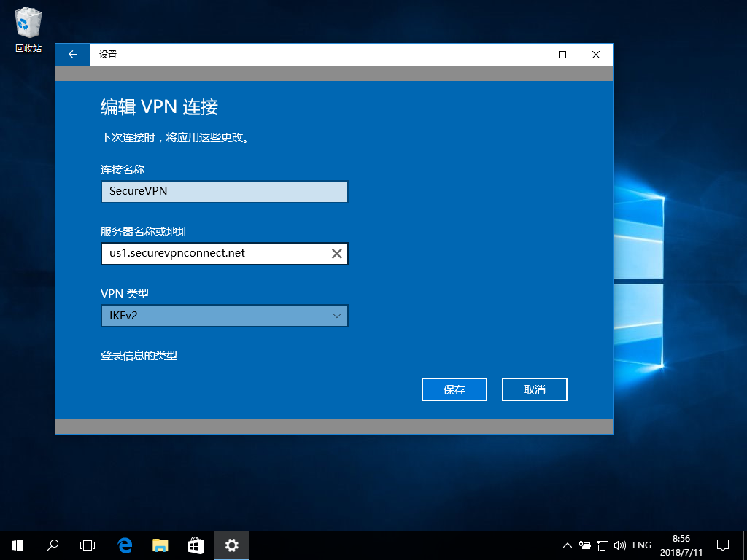Screen dimensions: 747x560
Task: Minimize the 设置 window
Action: pos(529,55)
